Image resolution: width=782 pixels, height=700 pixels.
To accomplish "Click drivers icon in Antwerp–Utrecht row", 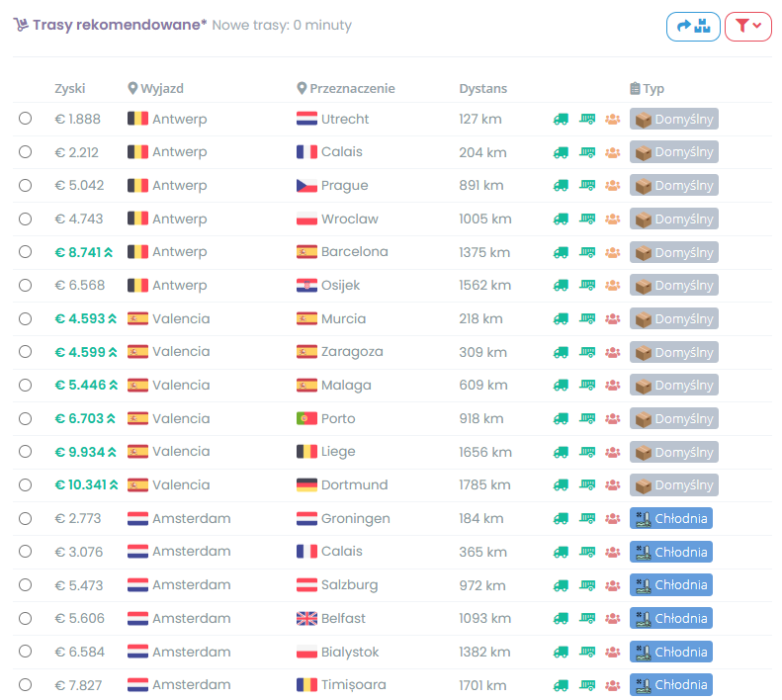I will 612,120.
